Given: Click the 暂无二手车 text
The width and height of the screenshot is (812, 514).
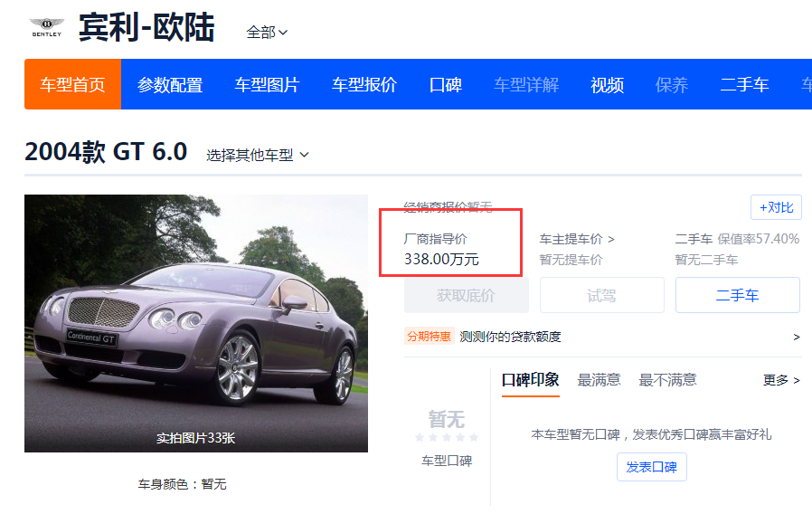Looking at the screenshot, I should point(706,260).
